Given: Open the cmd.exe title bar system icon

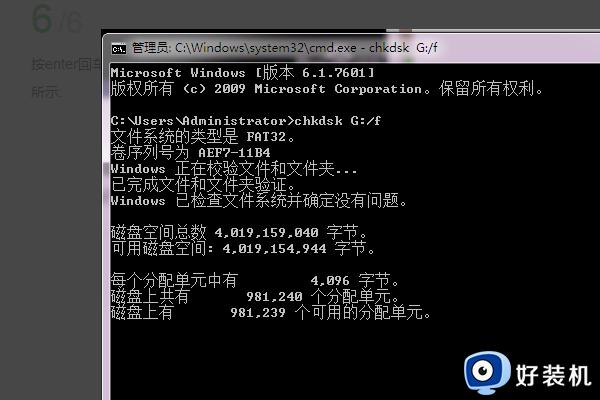Looking at the screenshot, I should pyautogui.click(x=119, y=49).
